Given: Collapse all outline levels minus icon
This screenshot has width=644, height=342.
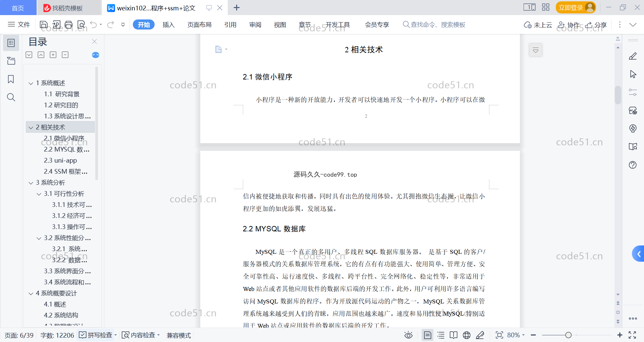Looking at the screenshot, I should pos(65,55).
